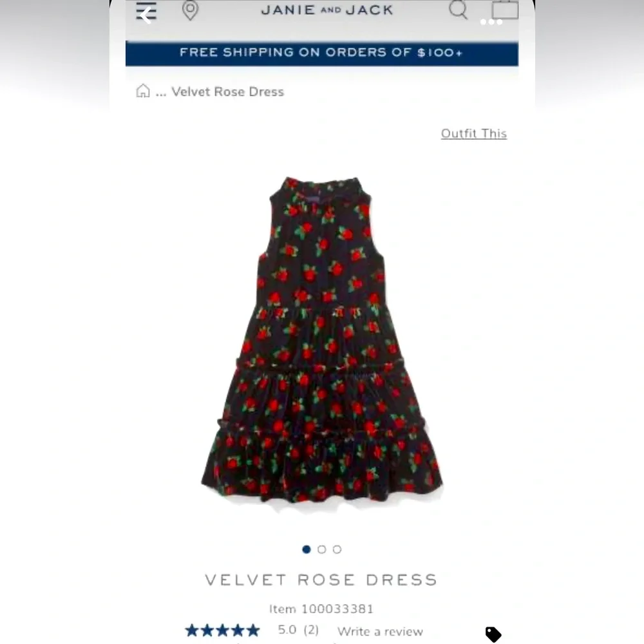This screenshot has width=644, height=644.
Task: Click the Outfit This link
Action: pyautogui.click(x=474, y=133)
